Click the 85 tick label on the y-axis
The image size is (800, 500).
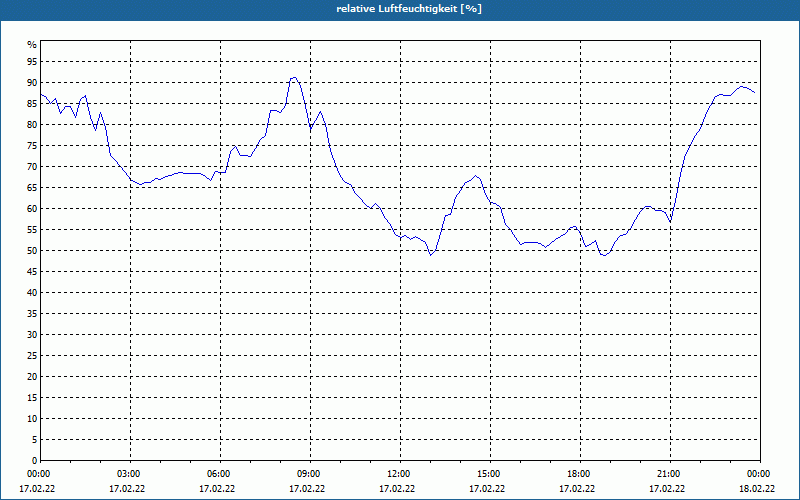(32, 104)
